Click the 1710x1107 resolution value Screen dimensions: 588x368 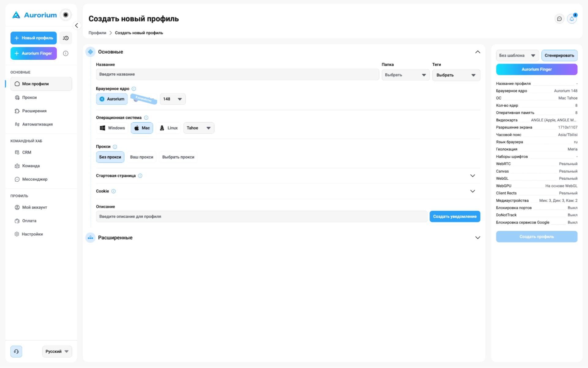(567, 127)
